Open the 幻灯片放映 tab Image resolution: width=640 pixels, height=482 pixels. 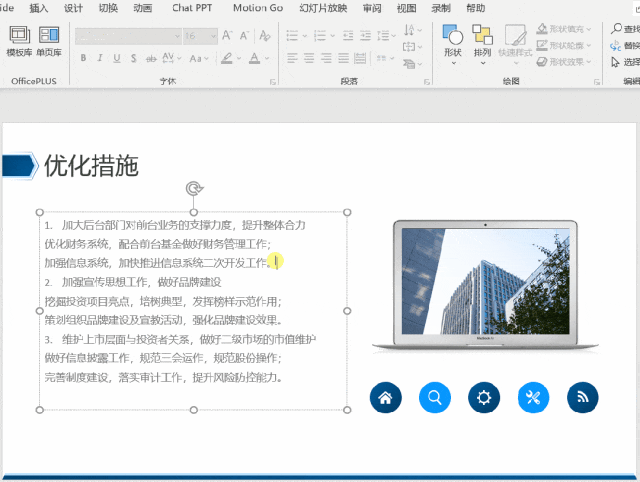tap(323, 8)
